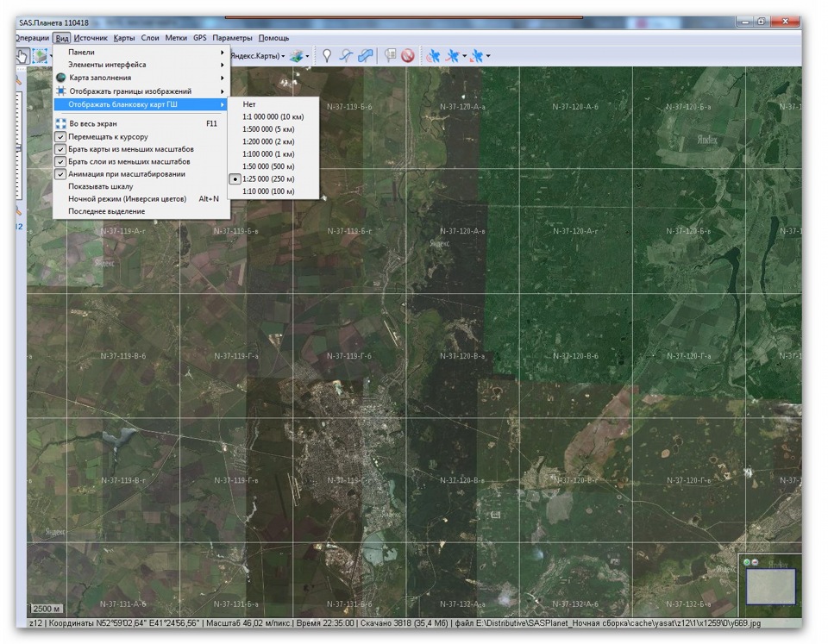
Task: Uncheck Брать слои из меньших масштабов
Action: pyautogui.click(x=60, y=161)
